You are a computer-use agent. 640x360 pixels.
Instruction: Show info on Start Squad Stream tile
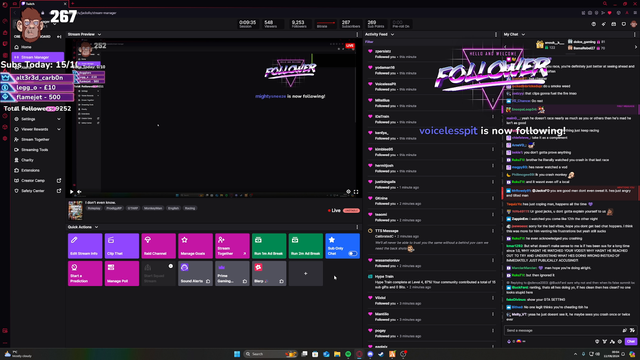click(x=171, y=266)
